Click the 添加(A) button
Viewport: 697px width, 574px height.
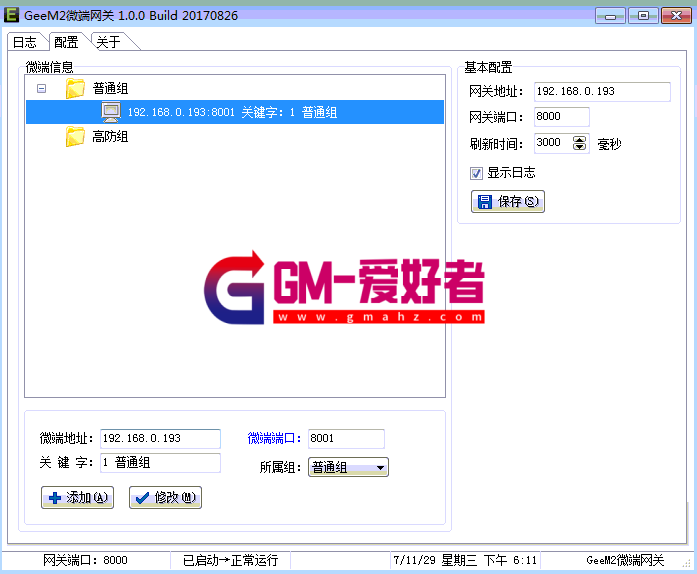(77, 498)
